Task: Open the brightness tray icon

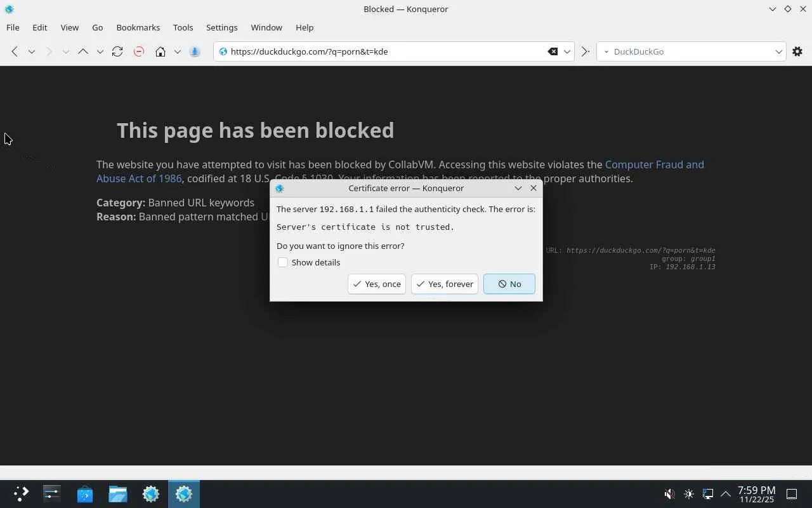Action: (x=689, y=494)
